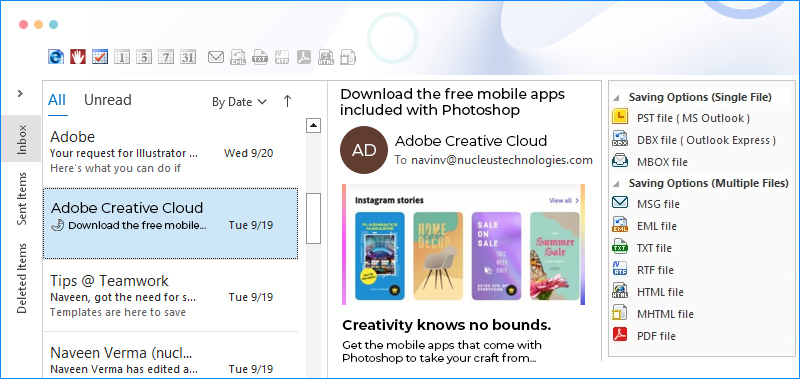This screenshot has width=800, height=379.
Task: Open the Inbox folder
Action: (21, 139)
